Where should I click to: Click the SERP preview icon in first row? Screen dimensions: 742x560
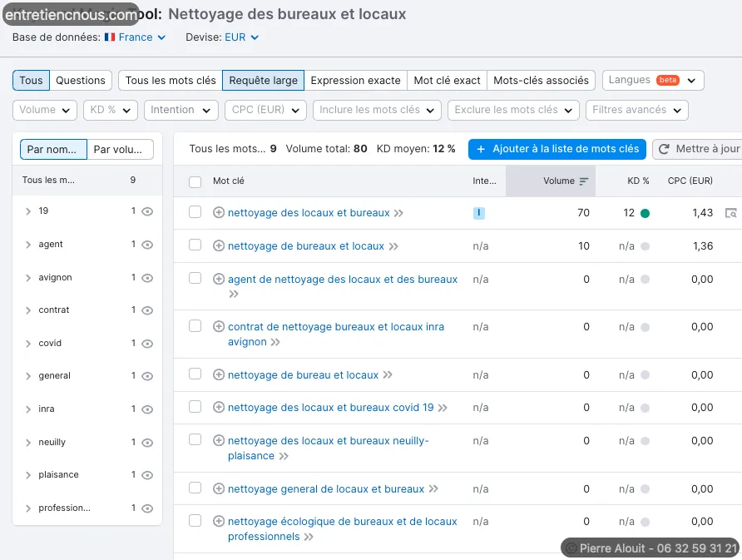pyautogui.click(x=730, y=213)
